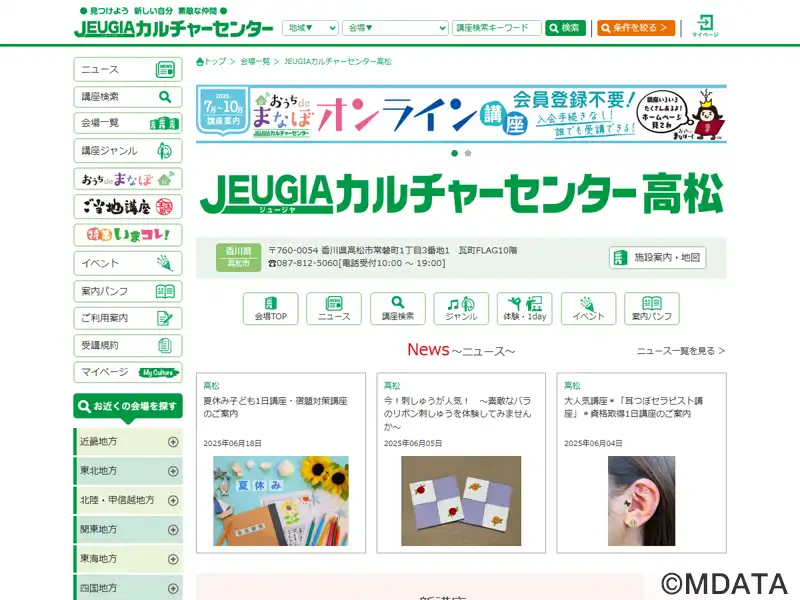
Task: Open the 地域 dropdown in header
Action: (x=310, y=28)
